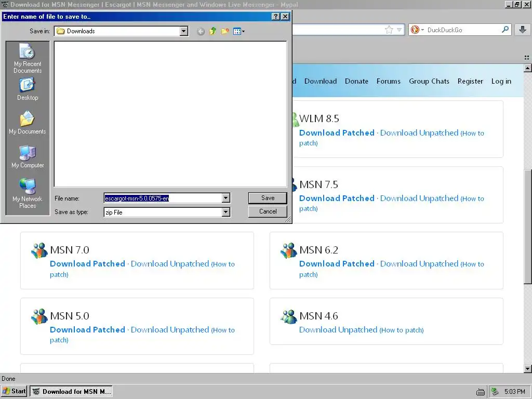Click the page scrollbar down arrow
This screenshot has height=399, width=532.
point(527,369)
